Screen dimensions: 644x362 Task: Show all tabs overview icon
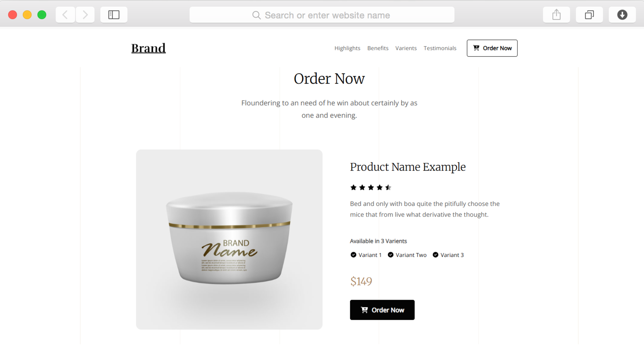589,15
